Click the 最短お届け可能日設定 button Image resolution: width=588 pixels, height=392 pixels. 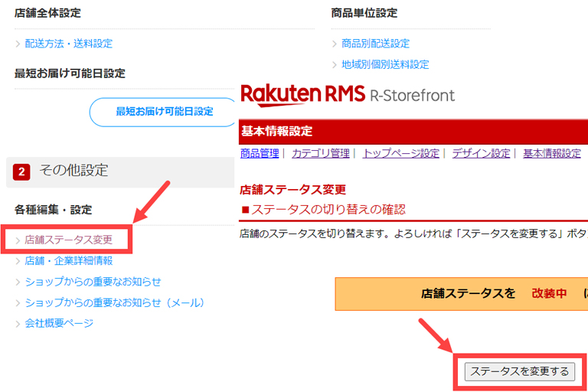click(164, 112)
